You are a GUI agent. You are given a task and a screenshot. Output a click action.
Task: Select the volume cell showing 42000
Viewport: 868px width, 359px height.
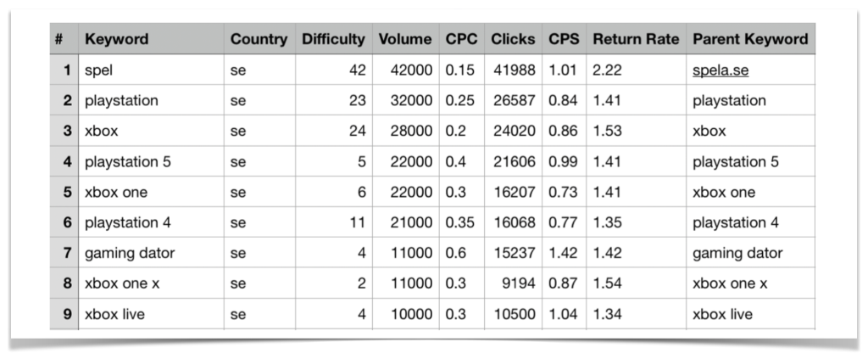pos(406,70)
